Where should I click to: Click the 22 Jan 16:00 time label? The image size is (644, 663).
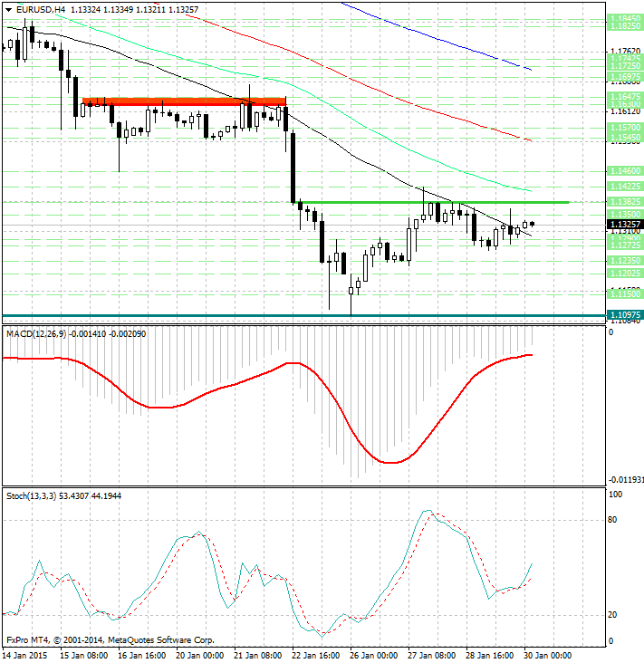click(315, 656)
